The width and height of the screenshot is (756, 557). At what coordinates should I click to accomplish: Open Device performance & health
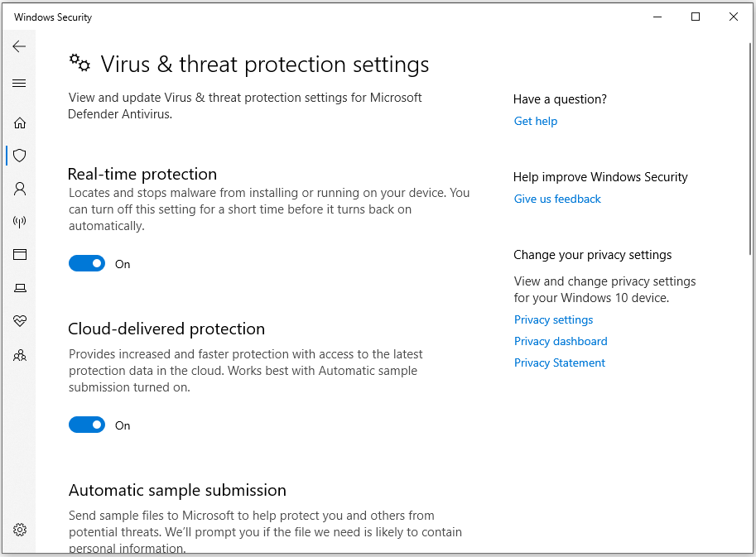click(19, 321)
